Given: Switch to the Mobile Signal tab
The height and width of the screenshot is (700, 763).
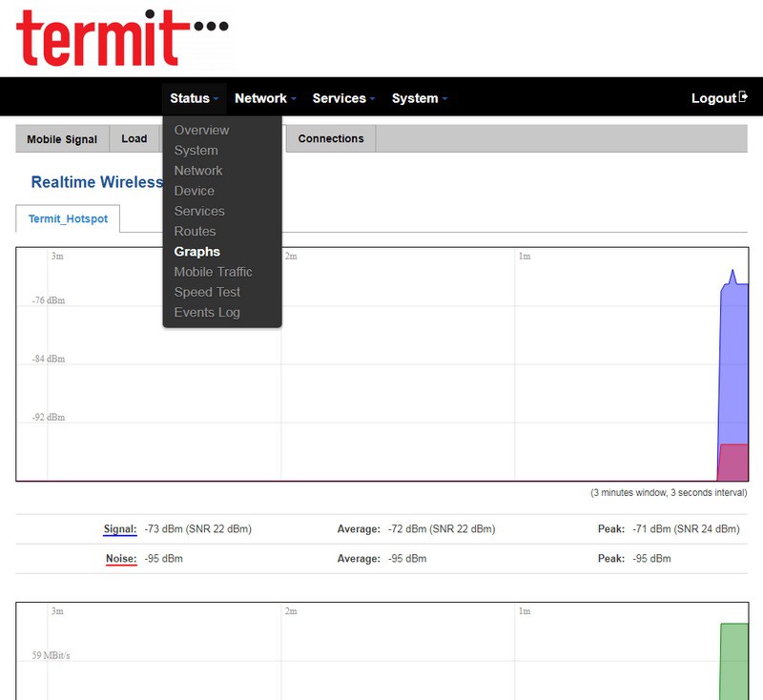Looking at the screenshot, I should [x=62, y=139].
